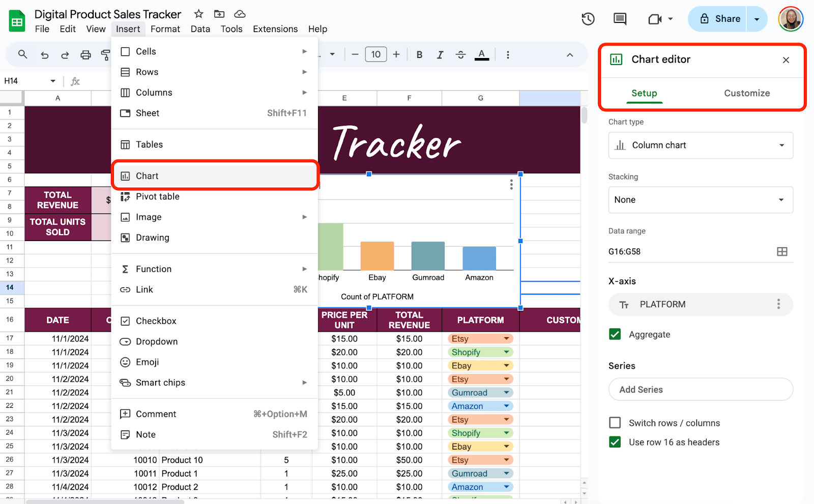Toggle strikethrough formatting

[460, 55]
